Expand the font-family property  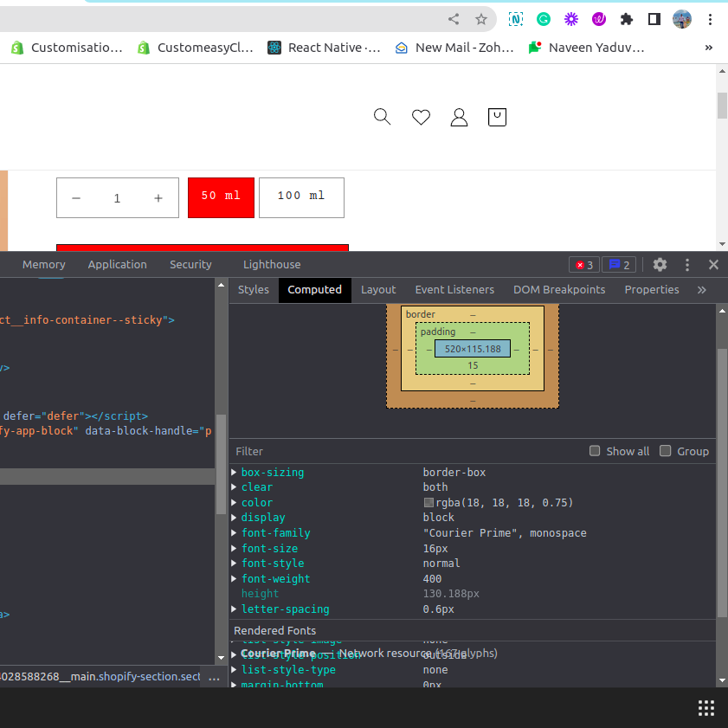(234, 532)
